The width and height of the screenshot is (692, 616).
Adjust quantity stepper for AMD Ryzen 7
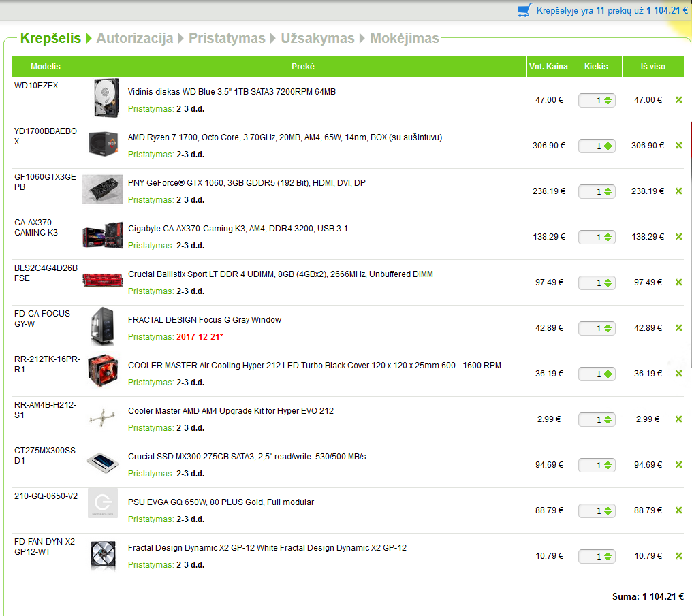608,146
